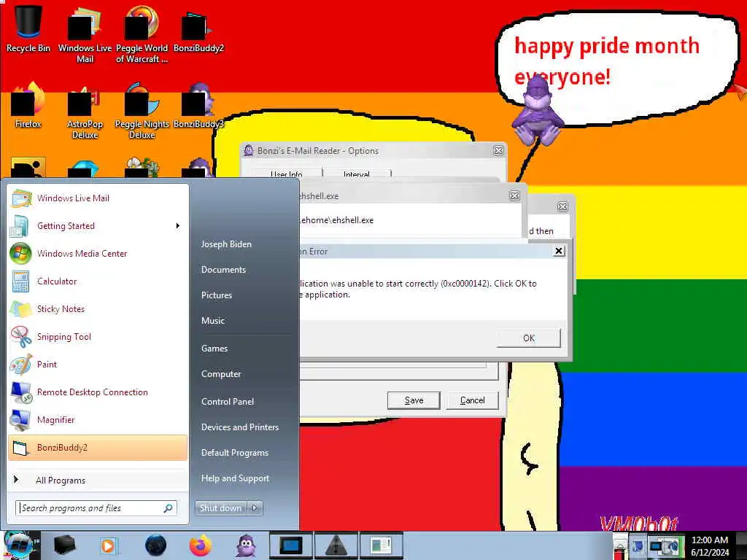Switch to User Info tab
The image size is (747, 560).
click(286, 174)
